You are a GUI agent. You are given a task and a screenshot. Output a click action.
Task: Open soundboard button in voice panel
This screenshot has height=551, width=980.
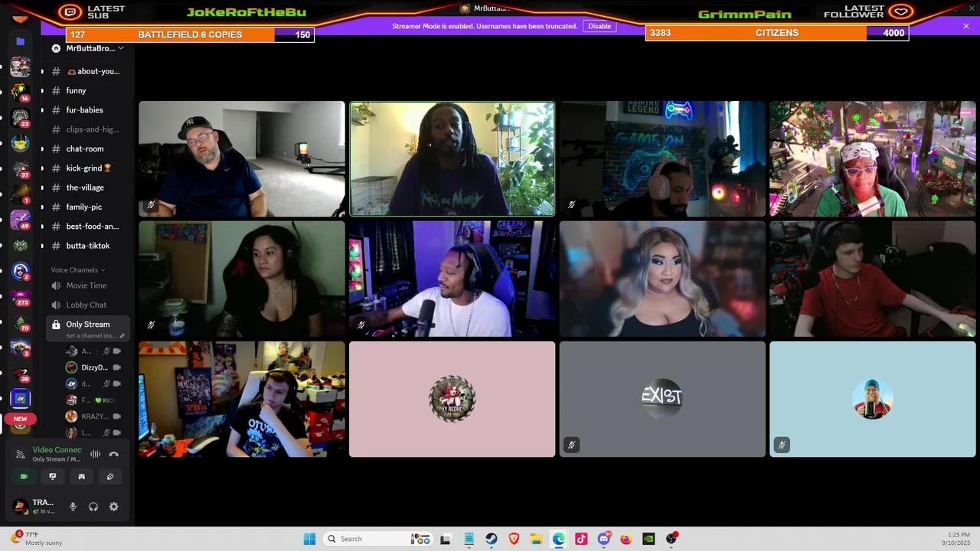click(110, 476)
